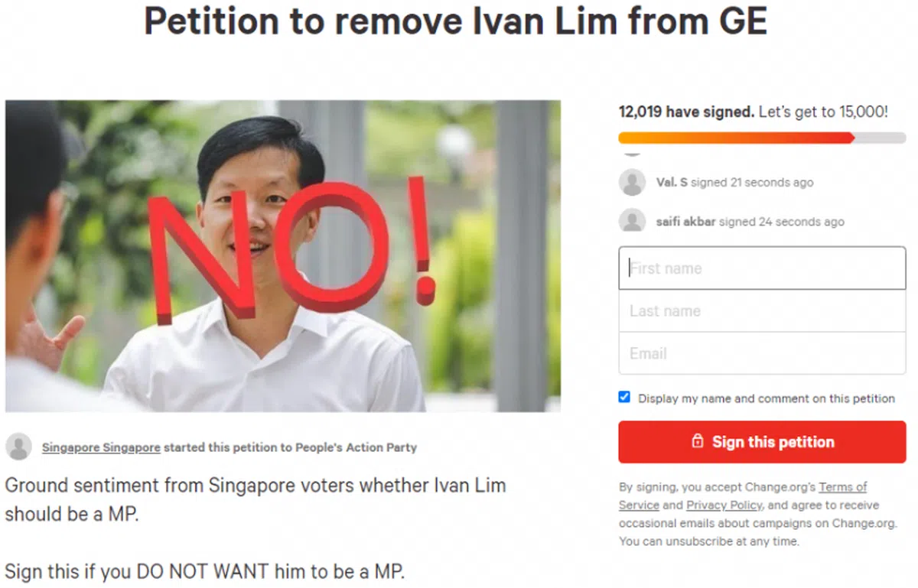Click the '12,019 have signed' counter text
Viewport: 918px width, 588px height.
(x=686, y=112)
